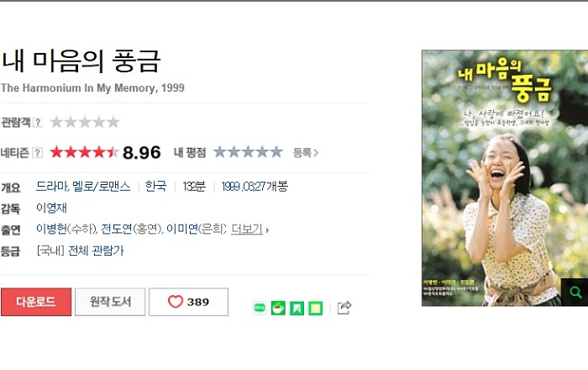Share via the LINE speech-bubble icon
The image size is (588, 370).
click(x=260, y=309)
